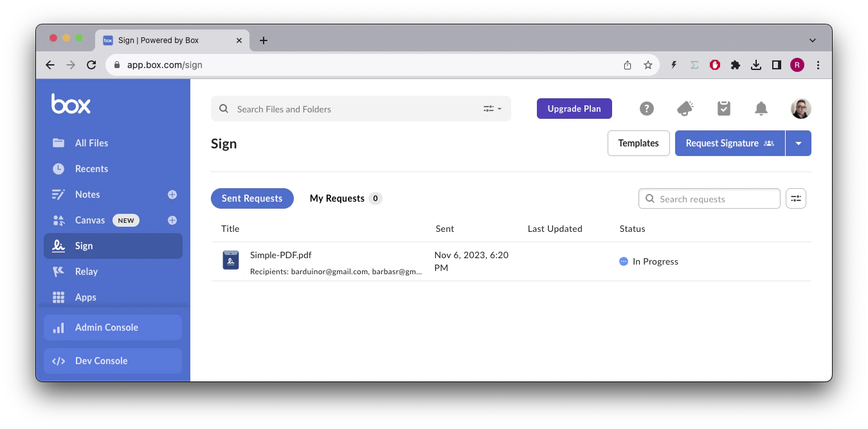Click the In Progress status
The image size is (868, 429).
click(649, 261)
